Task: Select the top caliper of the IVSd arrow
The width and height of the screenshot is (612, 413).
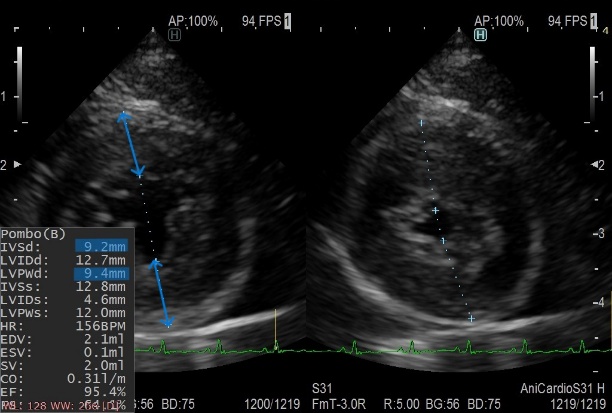Action: coord(124,117)
